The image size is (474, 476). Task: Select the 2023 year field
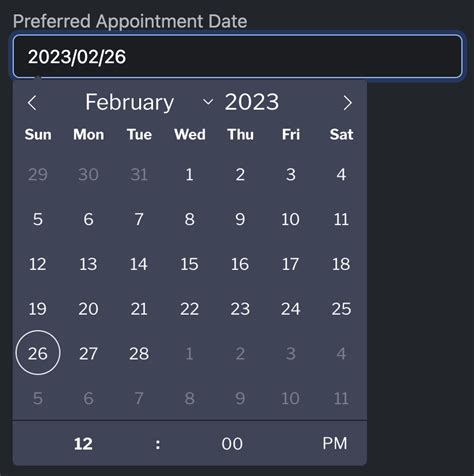tap(252, 102)
